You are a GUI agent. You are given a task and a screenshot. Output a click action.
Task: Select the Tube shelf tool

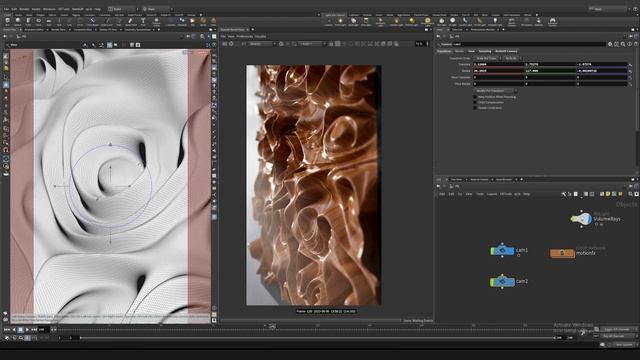click(x=28, y=21)
